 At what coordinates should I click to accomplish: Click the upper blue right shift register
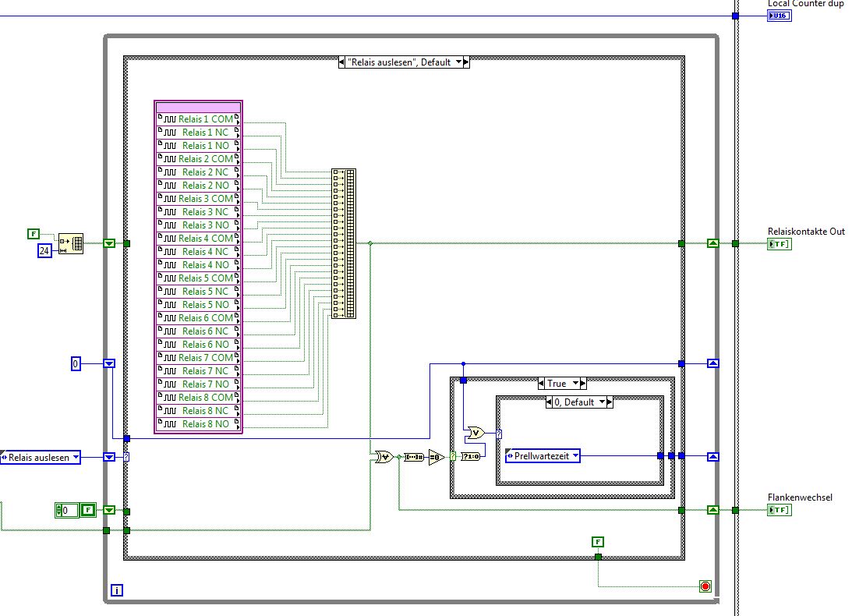coord(713,363)
